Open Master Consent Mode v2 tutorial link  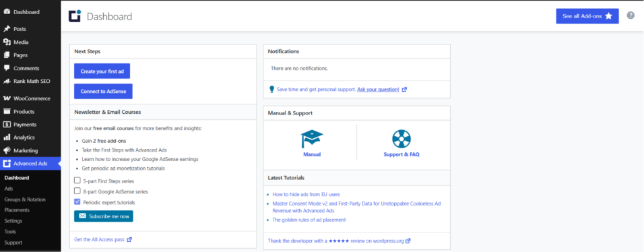(x=356, y=207)
